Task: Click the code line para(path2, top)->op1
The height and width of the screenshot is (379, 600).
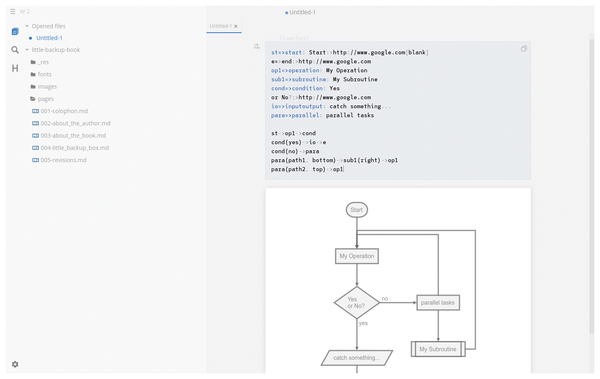Action: click(307, 169)
